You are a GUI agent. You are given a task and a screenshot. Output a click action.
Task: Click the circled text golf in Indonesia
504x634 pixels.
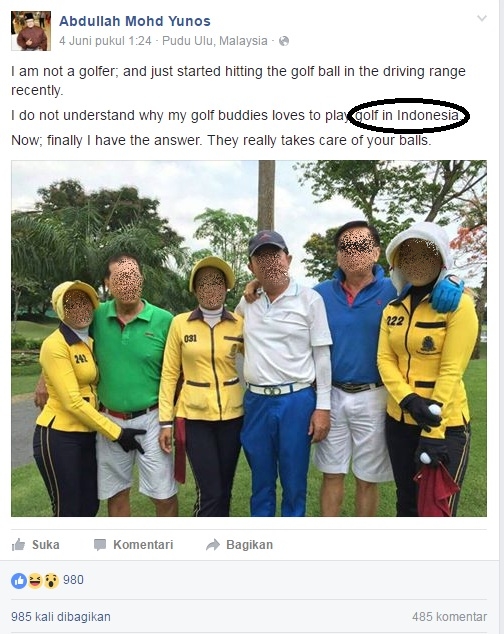coord(407,115)
